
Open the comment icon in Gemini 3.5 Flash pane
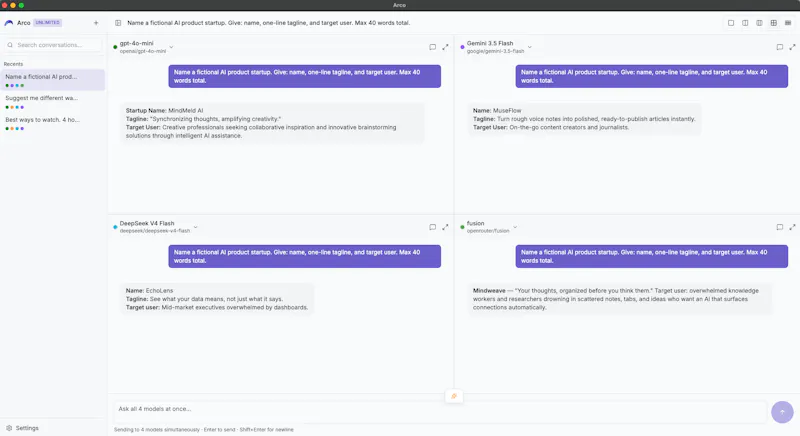pos(779,47)
